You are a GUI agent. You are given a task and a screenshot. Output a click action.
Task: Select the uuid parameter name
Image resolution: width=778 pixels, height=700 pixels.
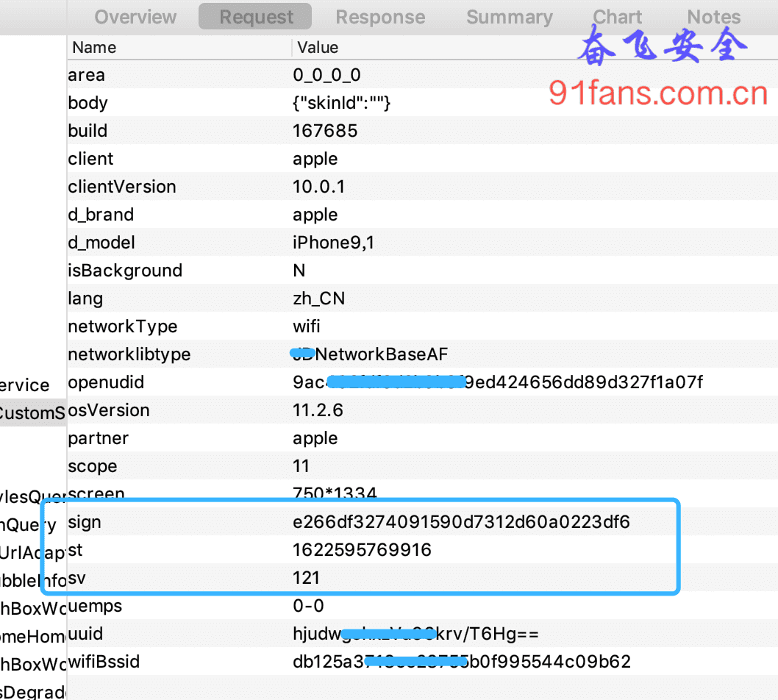[x=85, y=634]
